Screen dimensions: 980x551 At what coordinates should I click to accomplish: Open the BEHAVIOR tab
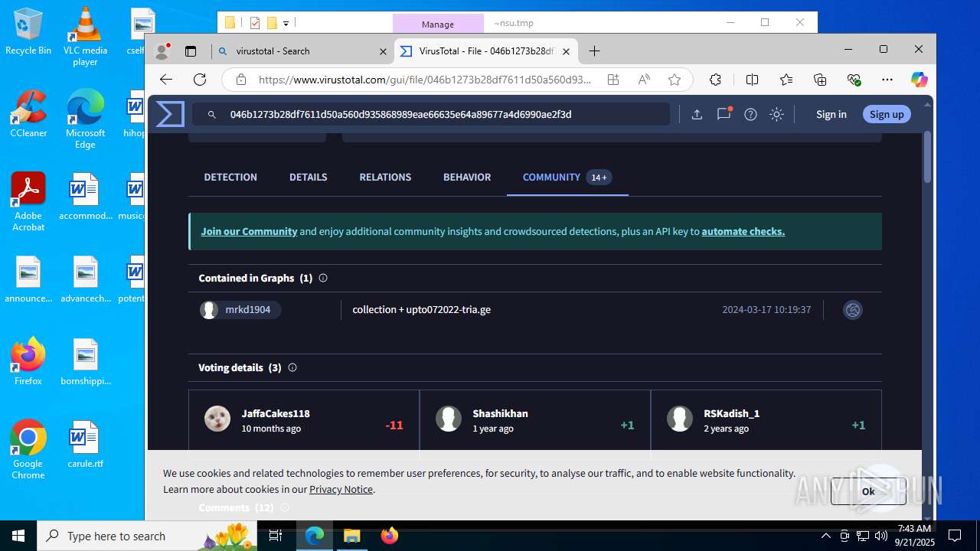pyautogui.click(x=467, y=177)
